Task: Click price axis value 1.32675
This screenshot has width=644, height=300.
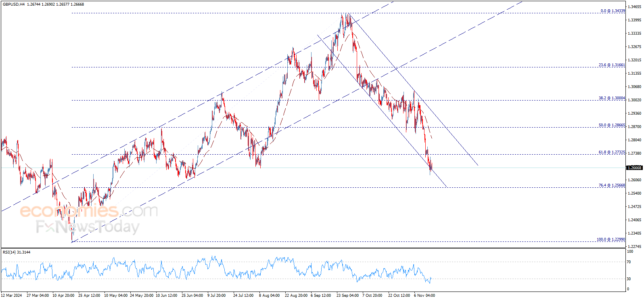Action: (x=635, y=47)
